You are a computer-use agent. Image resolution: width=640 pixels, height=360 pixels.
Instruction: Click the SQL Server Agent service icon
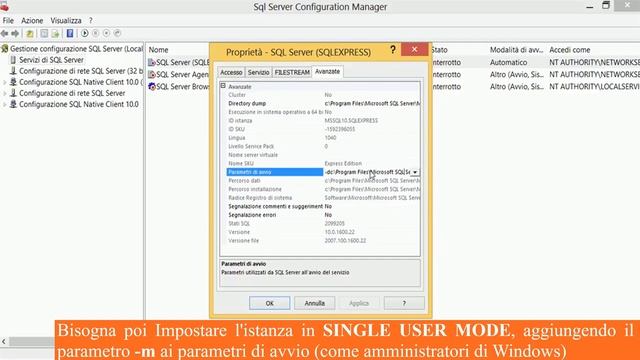(x=152, y=75)
